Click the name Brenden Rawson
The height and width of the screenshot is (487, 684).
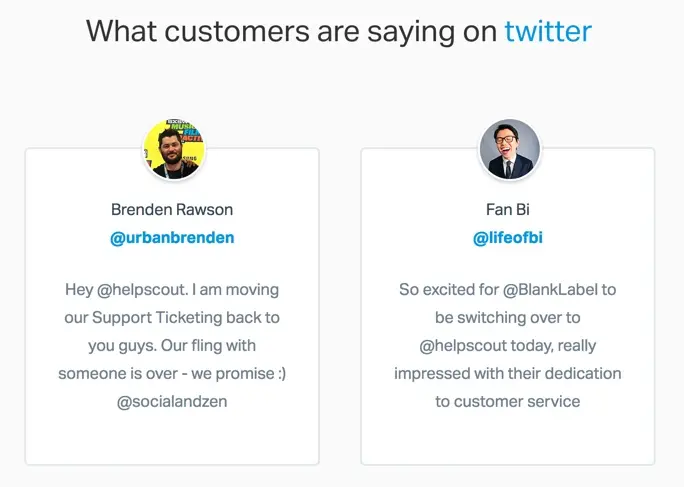[172, 210]
